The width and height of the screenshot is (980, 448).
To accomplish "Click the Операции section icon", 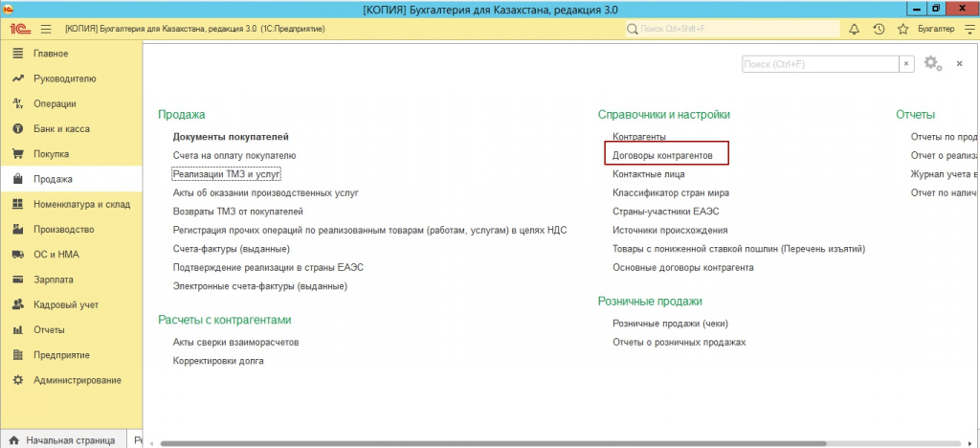I will tap(18, 103).
